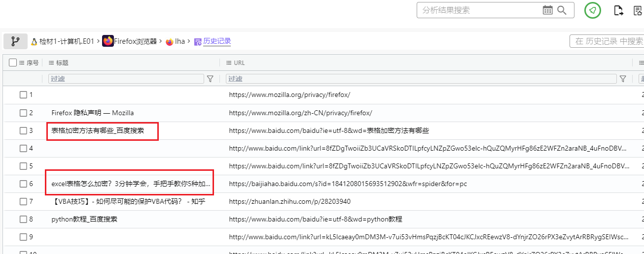Open the URL column menu icon
This screenshot has height=254, width=644.
click(x=228, y=63)
